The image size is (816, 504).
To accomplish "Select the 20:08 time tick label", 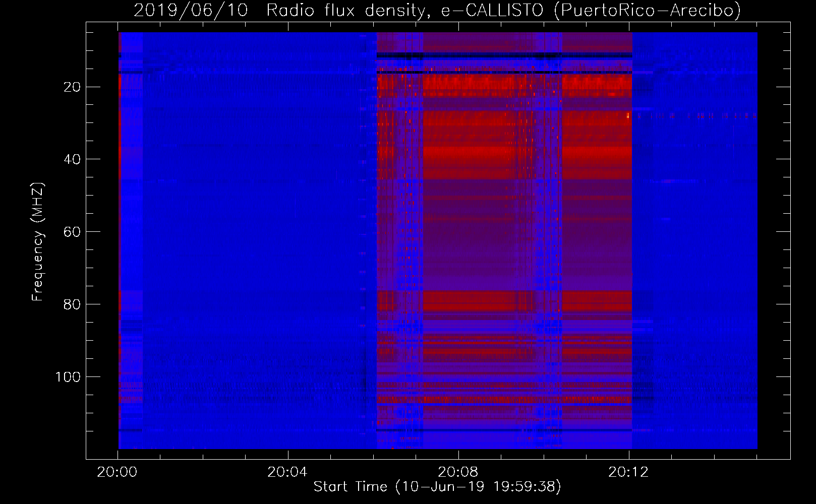I will coord(458,472).
